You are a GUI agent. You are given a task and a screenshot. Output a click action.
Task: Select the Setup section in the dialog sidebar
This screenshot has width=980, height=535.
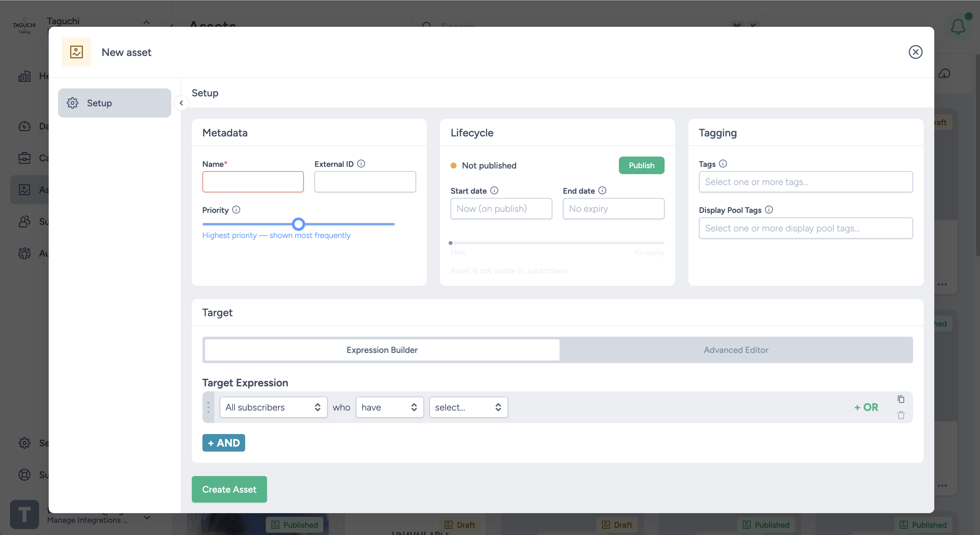115,103
